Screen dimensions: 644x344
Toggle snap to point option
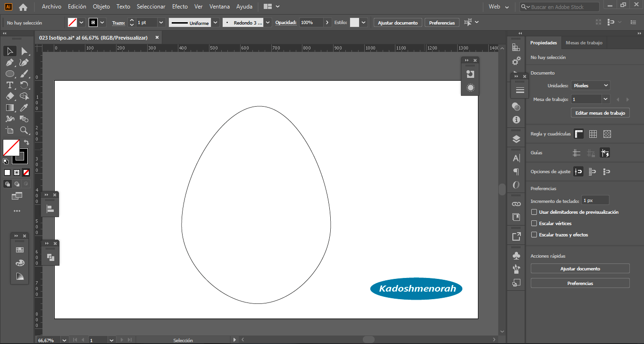pyautogui.click(x=578, y=172)
